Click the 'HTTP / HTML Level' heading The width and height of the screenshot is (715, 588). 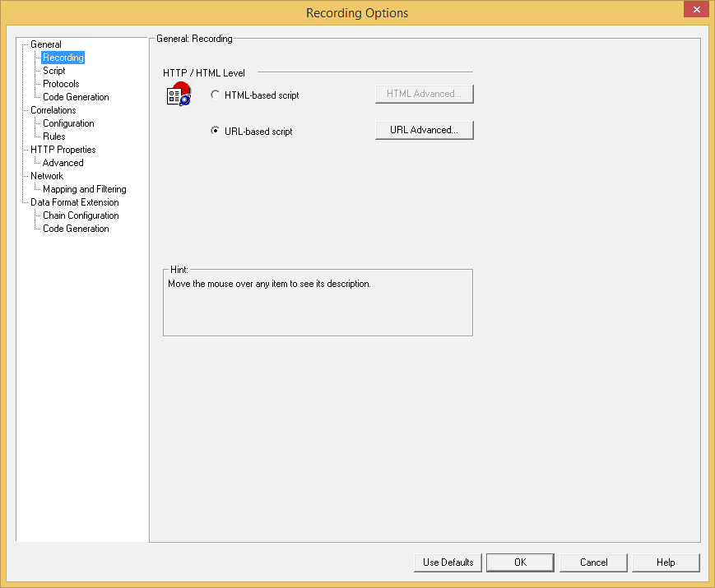204,73
